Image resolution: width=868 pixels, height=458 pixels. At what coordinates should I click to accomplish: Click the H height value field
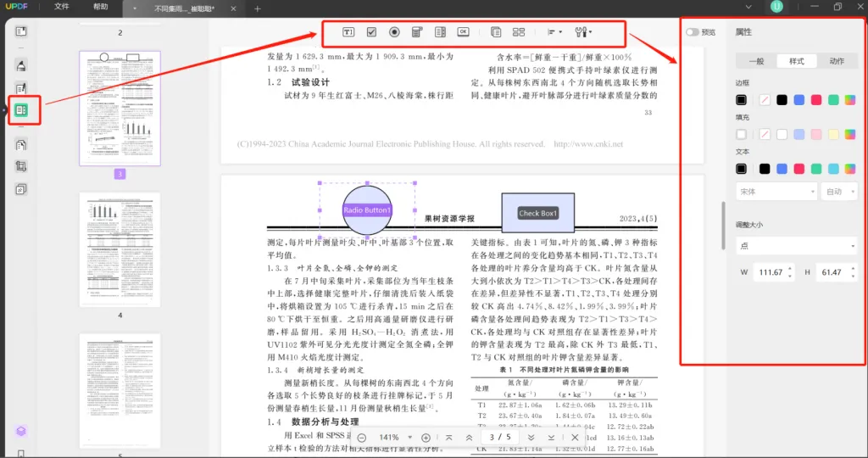[832, 272]
